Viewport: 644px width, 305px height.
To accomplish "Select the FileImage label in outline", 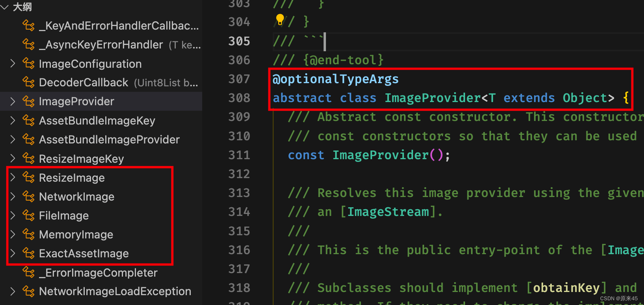I will [x=64, y=216].
